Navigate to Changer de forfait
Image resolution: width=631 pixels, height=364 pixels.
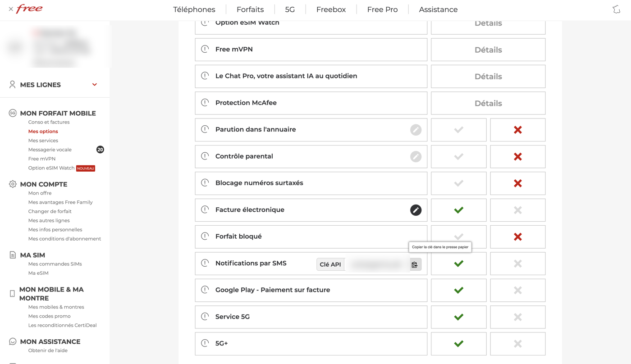point(50,211)
